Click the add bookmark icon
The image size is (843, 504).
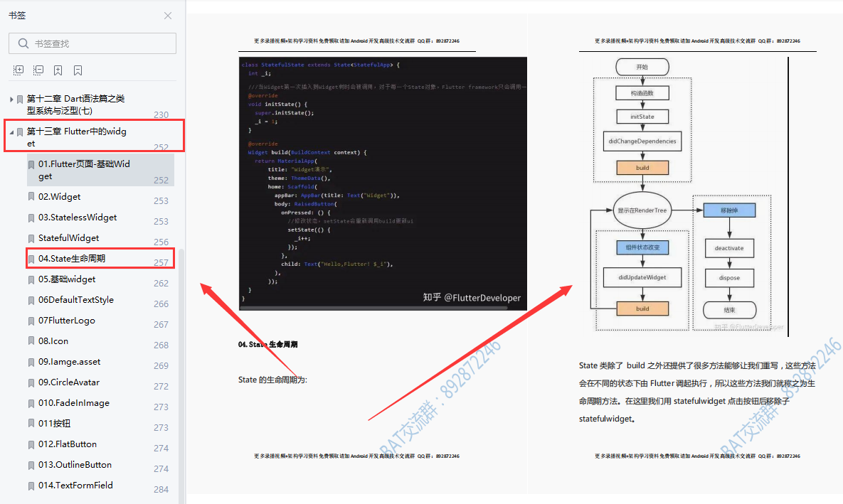pos(58,70)
